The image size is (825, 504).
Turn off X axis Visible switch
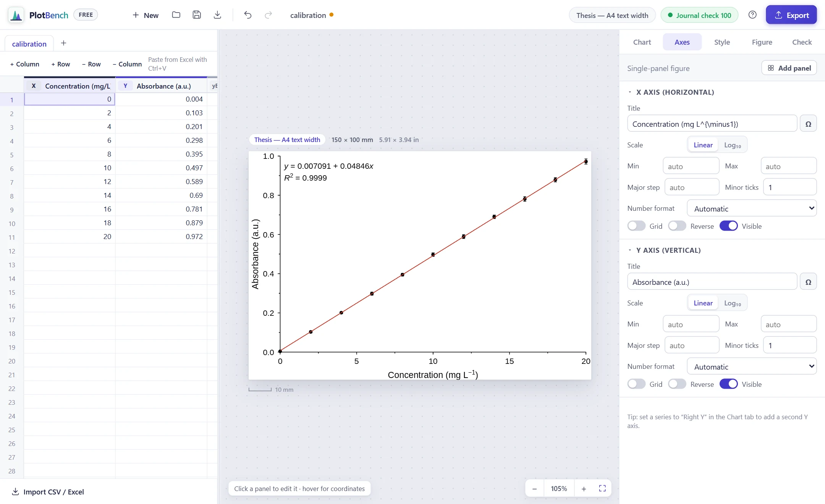coord(729,226)
